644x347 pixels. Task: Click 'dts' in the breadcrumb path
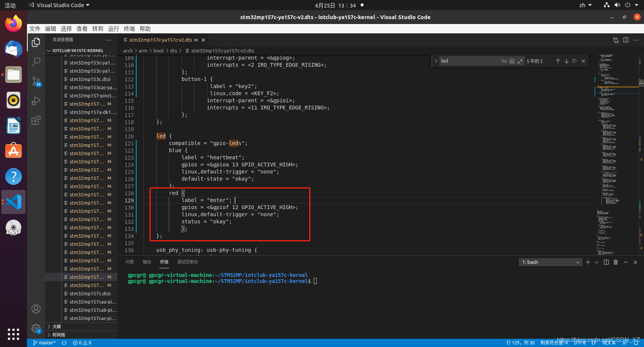(174, 51)
